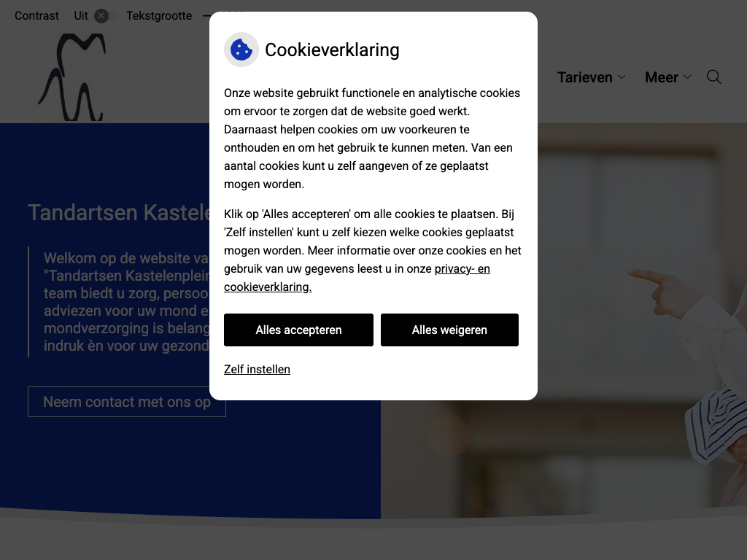The image size is (747, 560).
Task: Click the blue cookie icon in the dialog
Action: point(241,50)
